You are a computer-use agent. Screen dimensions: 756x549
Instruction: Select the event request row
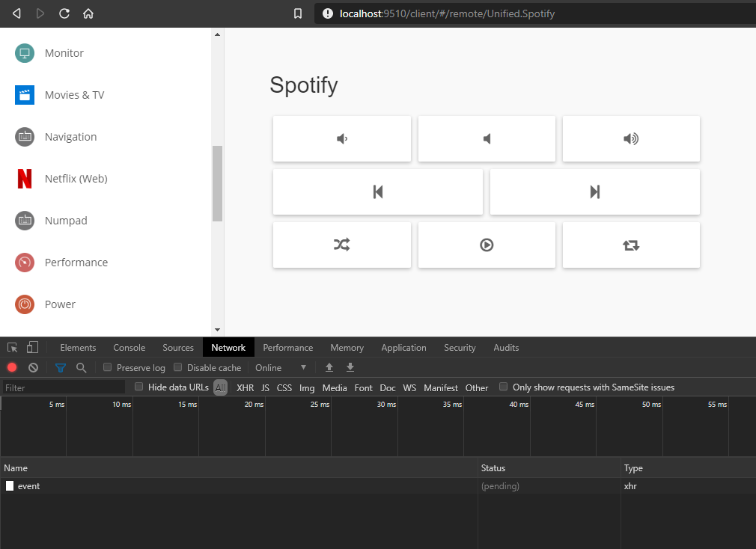click(378, 486)
